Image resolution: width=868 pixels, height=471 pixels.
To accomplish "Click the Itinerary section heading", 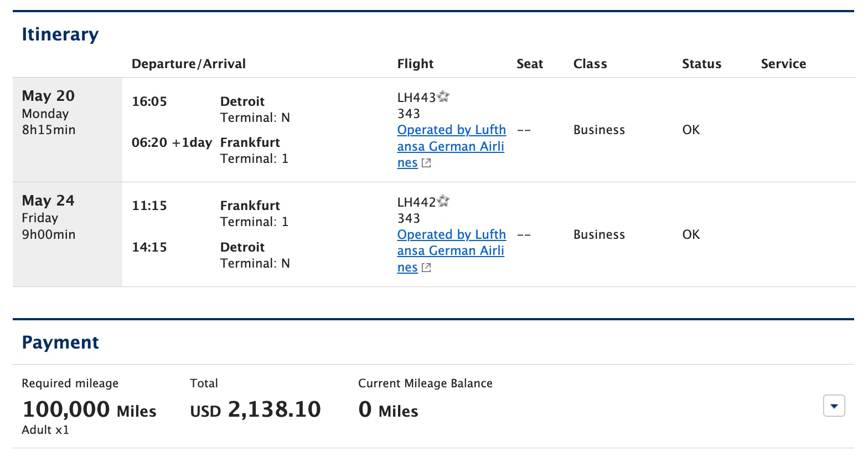I will pyautogui.click(x=60, y=34).
